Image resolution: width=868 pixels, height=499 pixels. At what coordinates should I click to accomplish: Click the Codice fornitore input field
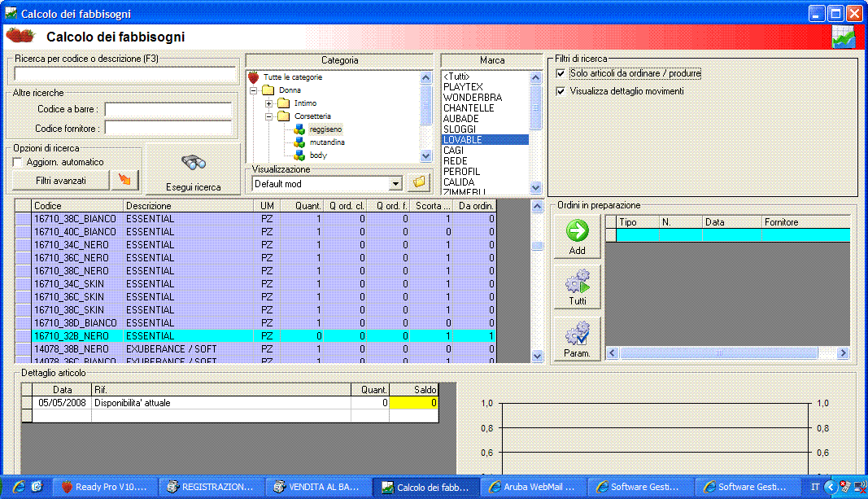pyautogui.click(x=168, y=129)
